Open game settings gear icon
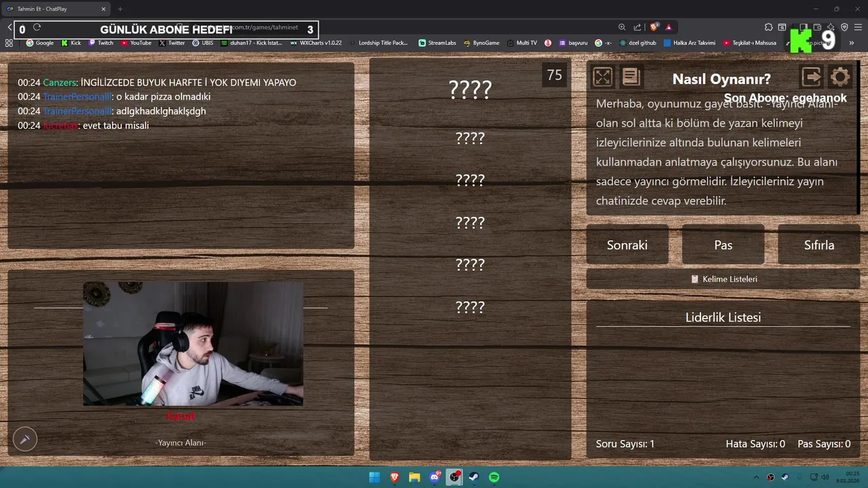 pos(840,77)
